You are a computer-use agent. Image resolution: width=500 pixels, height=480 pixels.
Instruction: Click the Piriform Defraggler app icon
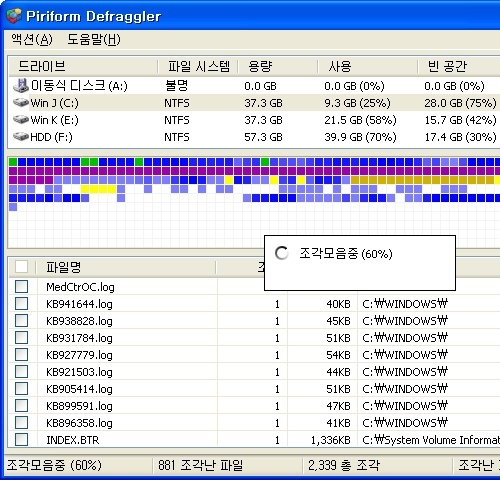coord(14,16)
